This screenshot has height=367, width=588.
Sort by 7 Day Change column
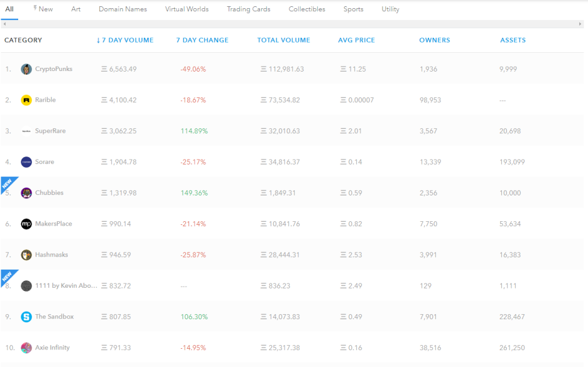[202, 40]
